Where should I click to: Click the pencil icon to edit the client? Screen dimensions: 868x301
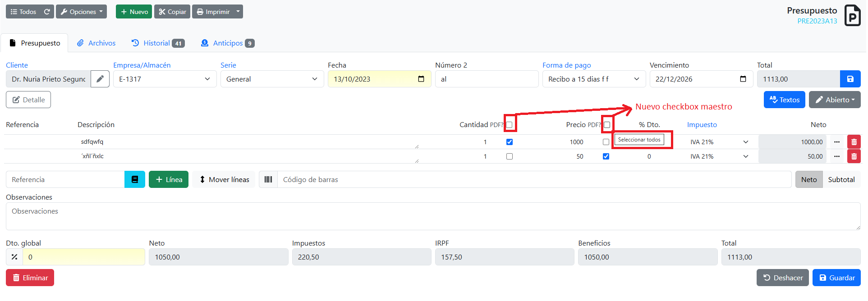[100, 79]
